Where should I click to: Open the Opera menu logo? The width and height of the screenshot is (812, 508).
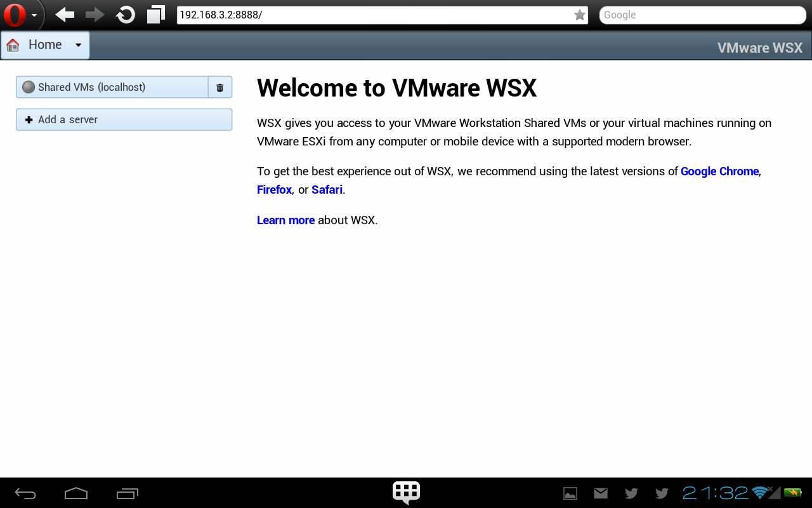click(x=15, y=15)
